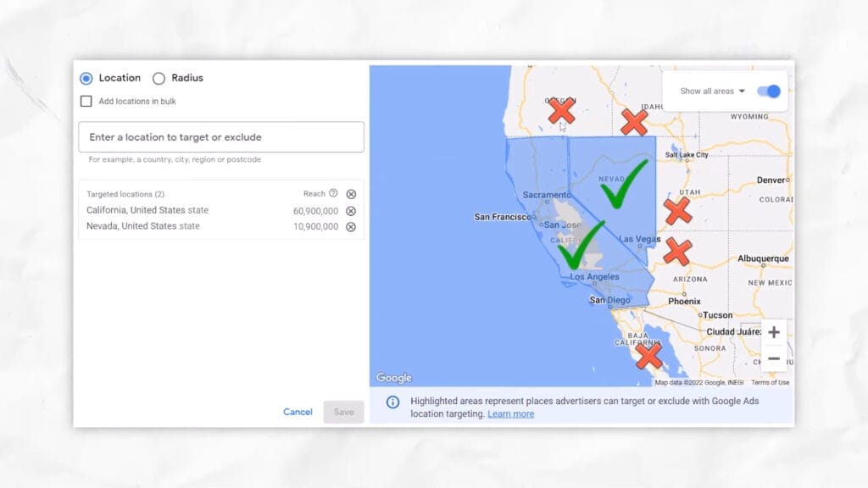Open the Reach help tooltip icon
The height and width of the screenshot is (488, 868).
coord(333,193)
